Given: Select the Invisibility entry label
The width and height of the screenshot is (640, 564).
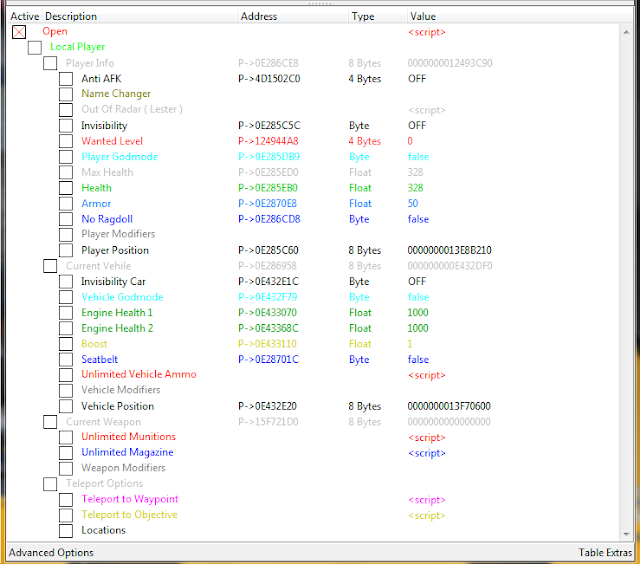Looking at the screenshot, I should pyautogui.click(x=104, y=126).
